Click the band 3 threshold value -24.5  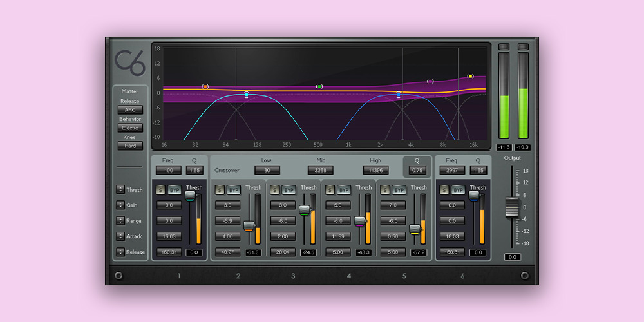pos(308,252)
